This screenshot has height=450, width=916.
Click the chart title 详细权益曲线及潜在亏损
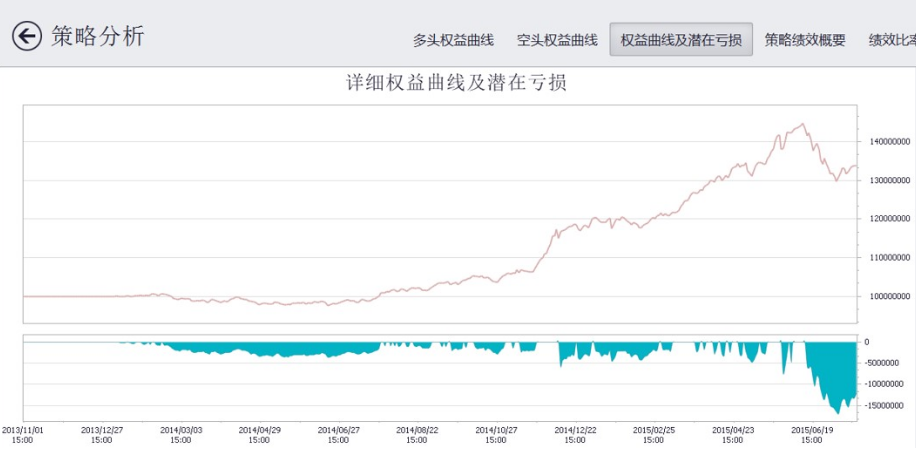tap(456, 83)
